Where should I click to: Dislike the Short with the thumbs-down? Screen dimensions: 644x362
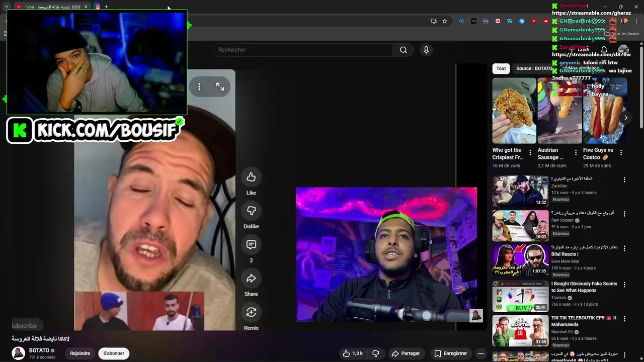coord(251,211)
